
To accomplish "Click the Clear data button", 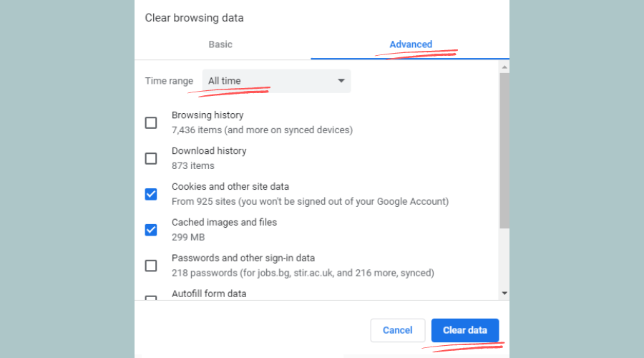I will (465, 330).
